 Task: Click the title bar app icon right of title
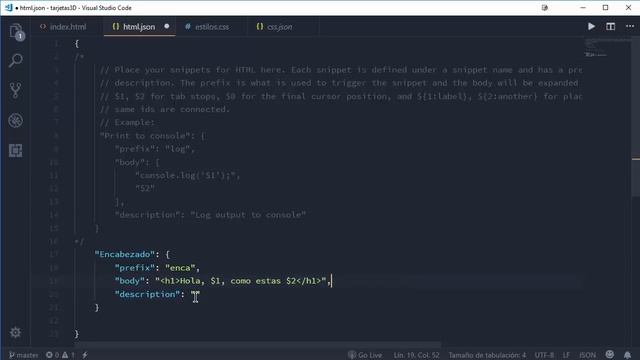pos(544,8)
